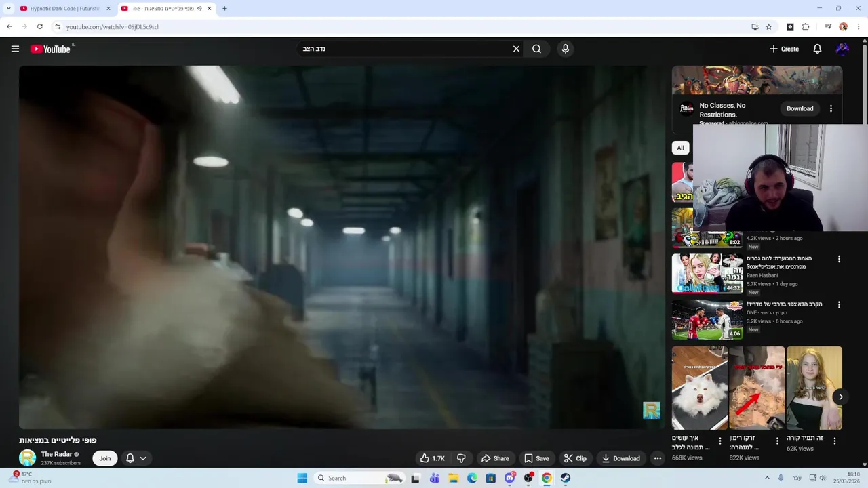Screen dimensions: 868x488
Task: Open the YouTube hamburger guide menu
Action: [15, 49]
